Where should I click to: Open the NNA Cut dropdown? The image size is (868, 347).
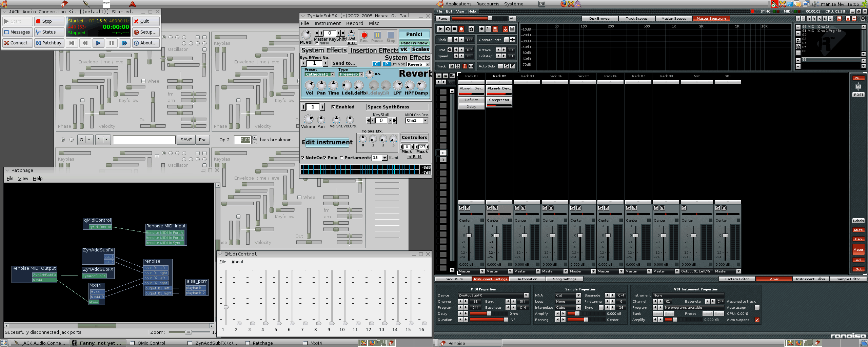(x=568, y=295)
